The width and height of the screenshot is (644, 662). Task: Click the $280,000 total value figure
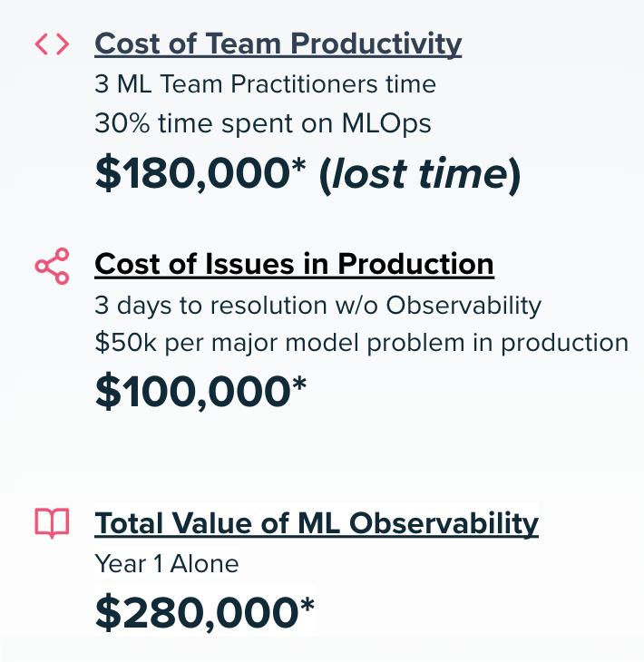[205, 612]
